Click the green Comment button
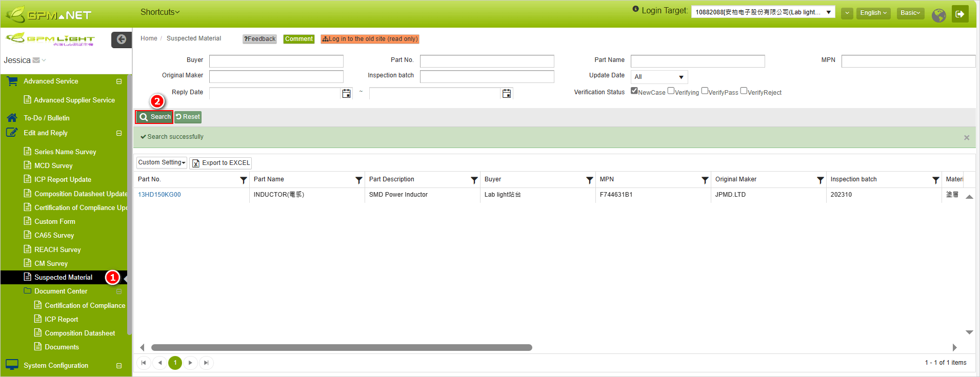The height and width of the screenshot is (377, 980). coord(299,39)
